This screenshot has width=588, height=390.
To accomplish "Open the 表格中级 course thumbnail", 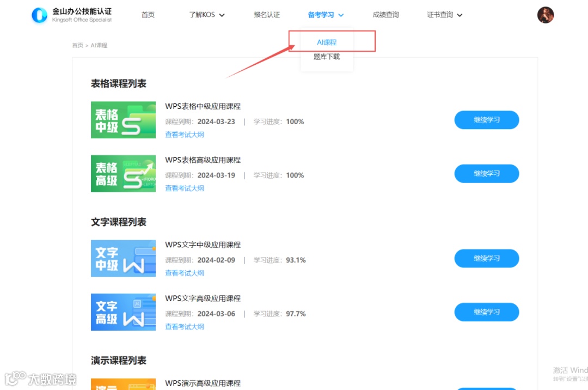I will (123, 120).
